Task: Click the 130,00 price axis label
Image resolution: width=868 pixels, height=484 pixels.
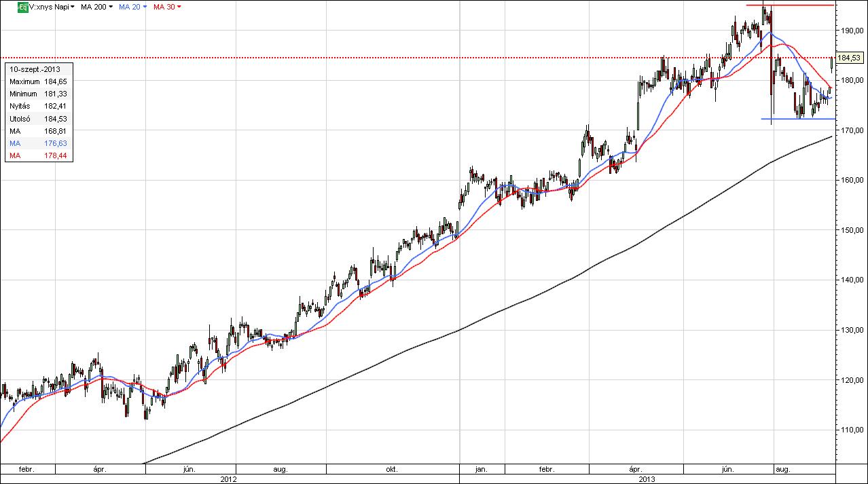Action: click(x=852, y=330)
